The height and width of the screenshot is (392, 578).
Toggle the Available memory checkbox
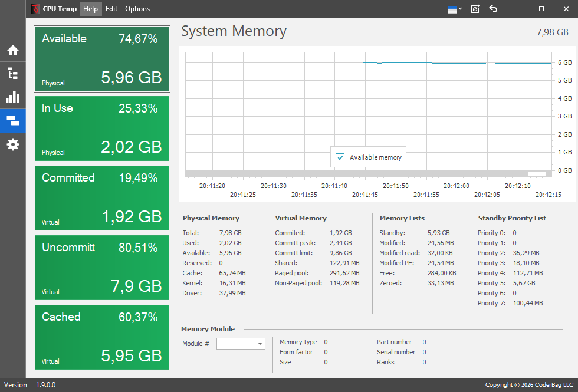(340, 158)
